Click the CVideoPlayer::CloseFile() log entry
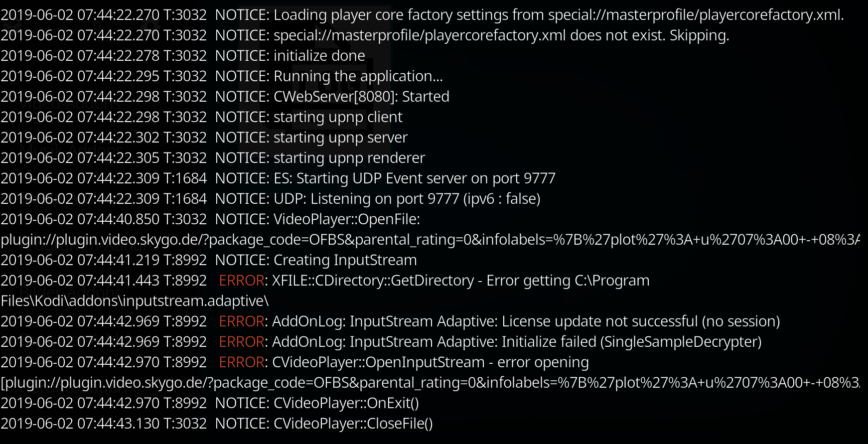The height and width of the screenshot is (444, 868). pos(217,424)
